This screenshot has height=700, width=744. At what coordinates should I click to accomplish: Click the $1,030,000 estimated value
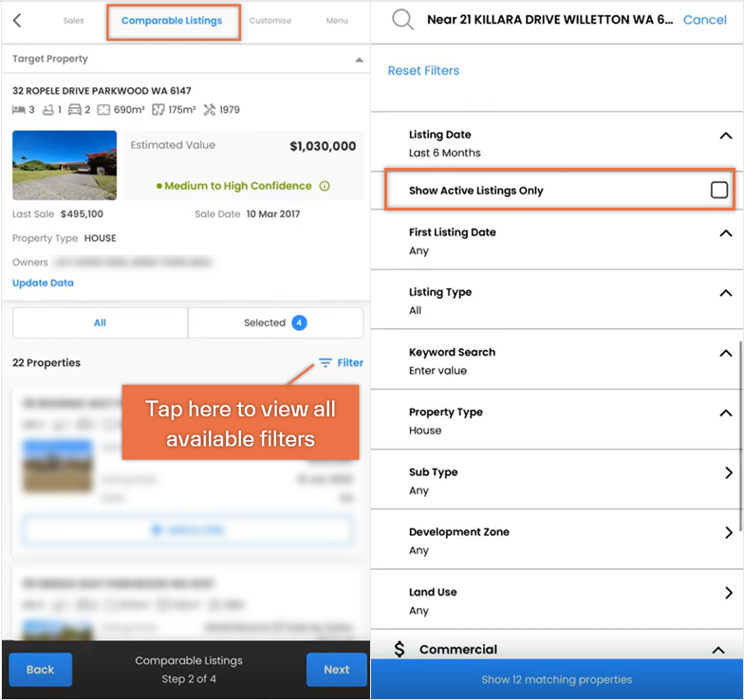pyautogui.click(x=323, y=146)
